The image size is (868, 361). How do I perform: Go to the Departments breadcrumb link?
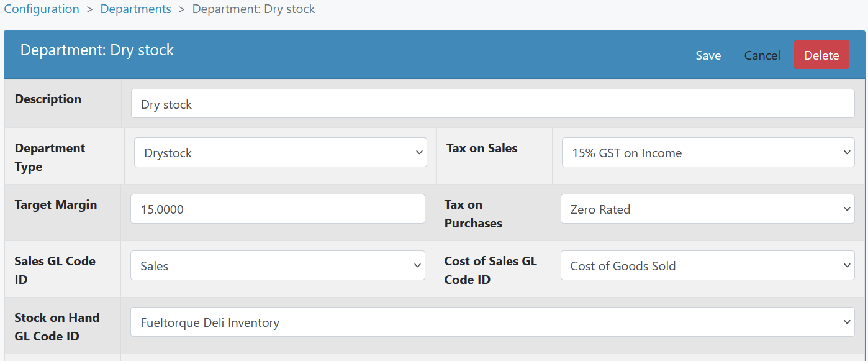136,9
